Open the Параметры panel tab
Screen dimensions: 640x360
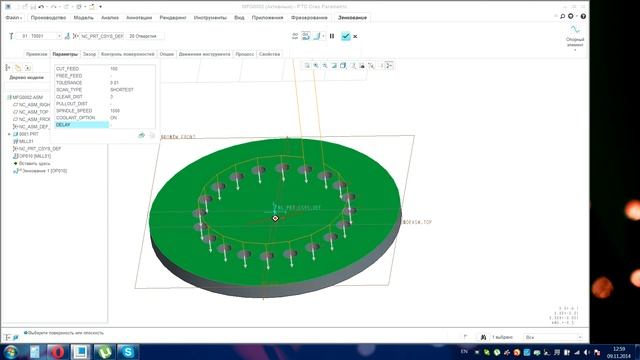tap(65, 54)
